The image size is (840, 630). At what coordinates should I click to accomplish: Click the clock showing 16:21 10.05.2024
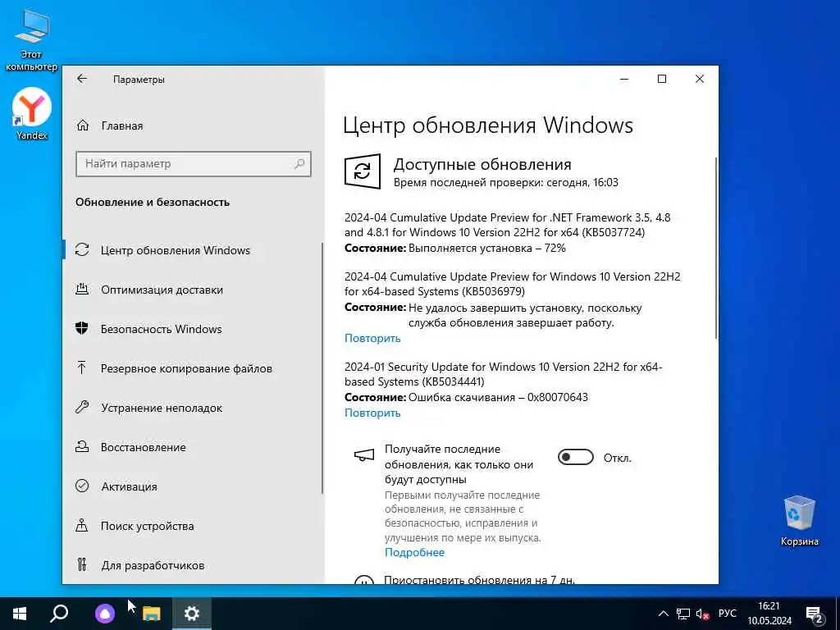tap(769, 614)
